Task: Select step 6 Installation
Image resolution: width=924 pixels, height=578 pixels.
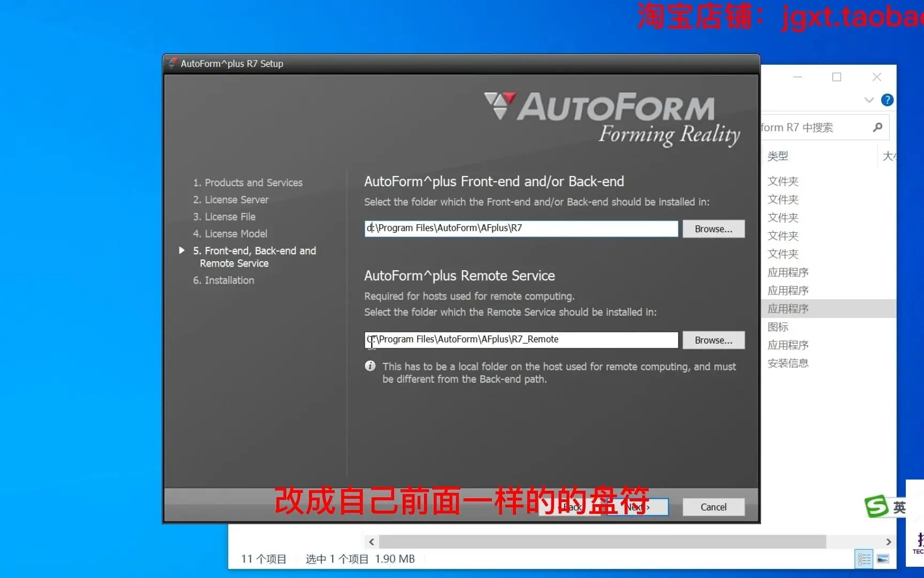Action: [224, 280]
